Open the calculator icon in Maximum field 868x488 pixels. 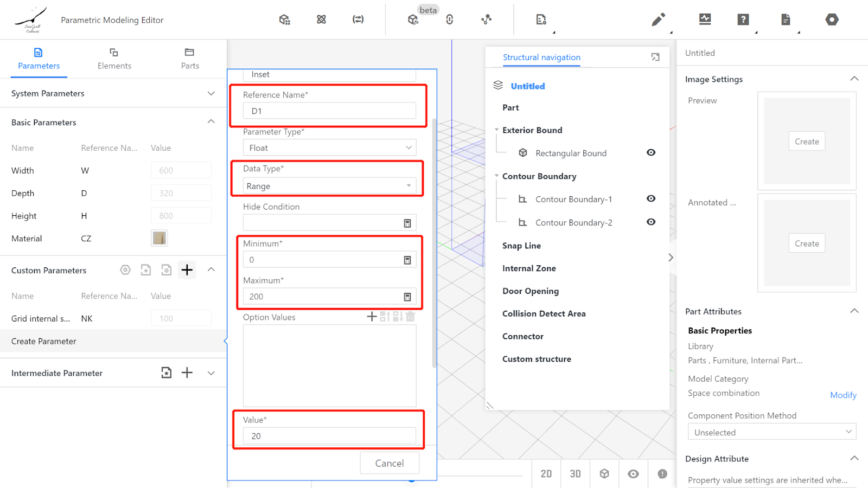[407, 297]
